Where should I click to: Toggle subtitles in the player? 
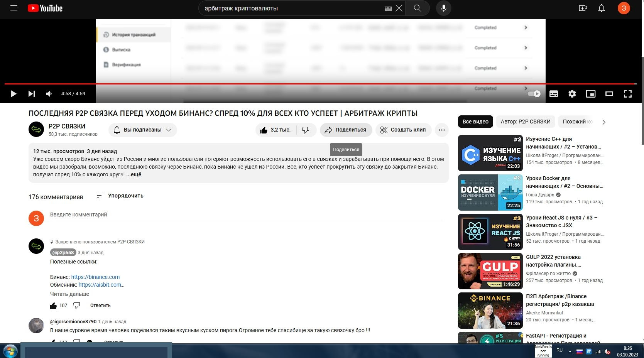(x=554, y=94)
